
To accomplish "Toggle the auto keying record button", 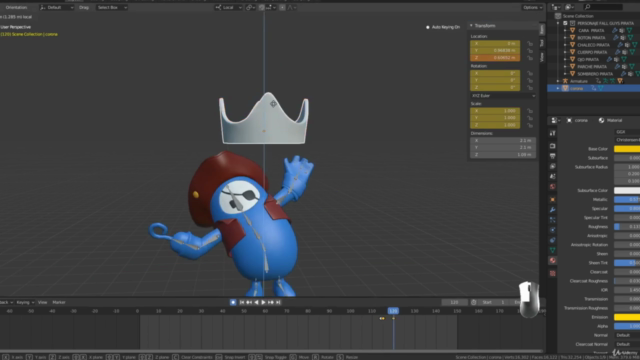I will coord(233,302).
